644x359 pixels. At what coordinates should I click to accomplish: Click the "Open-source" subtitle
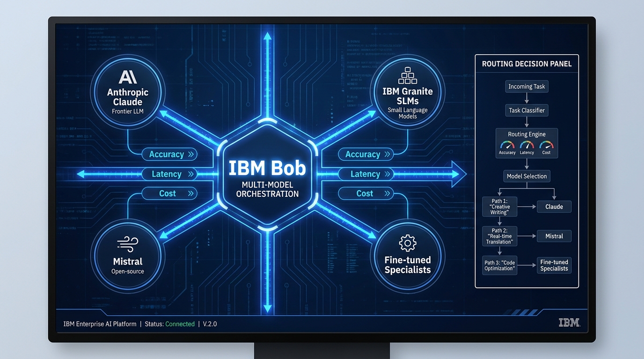(128, 272)
